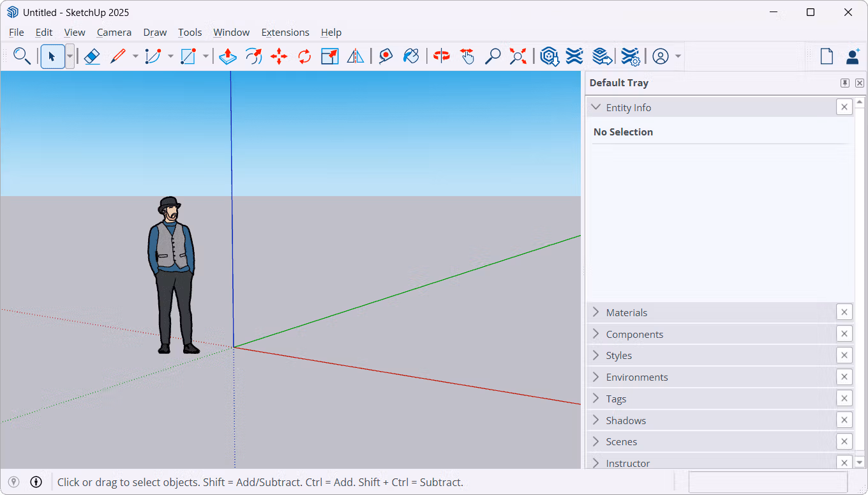
Task: Expand the Shadows panel
Action: [596, 420]
